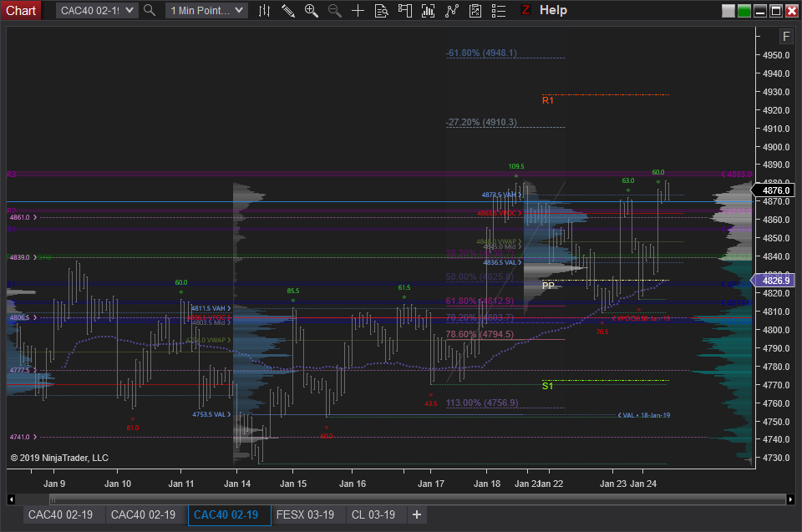Click the 4753.5 VAL label
Screen dimensions: 802x532
point(211,414)
